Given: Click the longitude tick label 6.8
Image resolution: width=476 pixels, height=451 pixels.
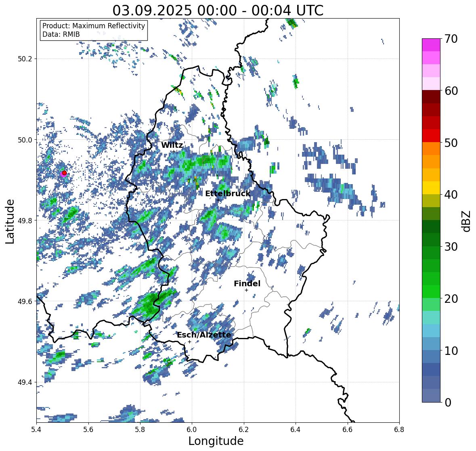Looking at the screenshot, I should click(399, 430).
